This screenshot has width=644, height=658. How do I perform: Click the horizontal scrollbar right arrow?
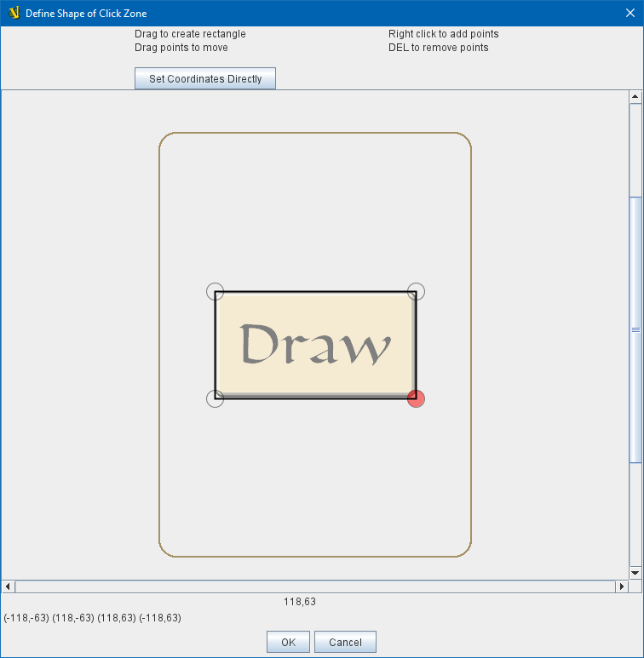point(621,586)
